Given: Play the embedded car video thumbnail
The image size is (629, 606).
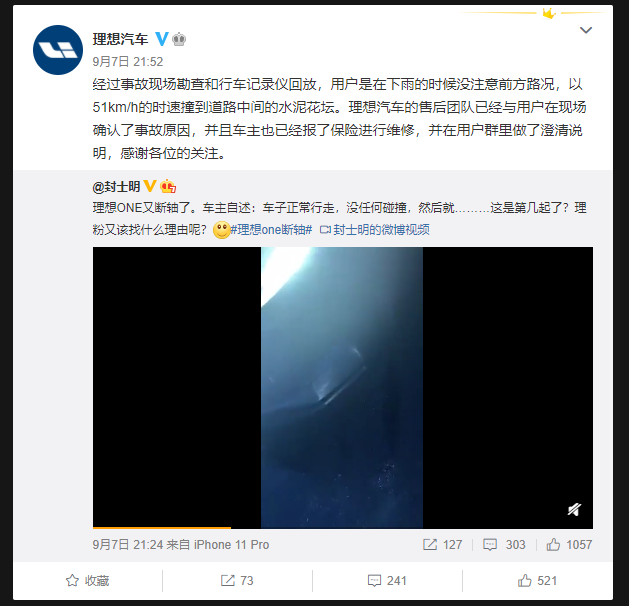Looking at the screenshot, I should (343, 387).
